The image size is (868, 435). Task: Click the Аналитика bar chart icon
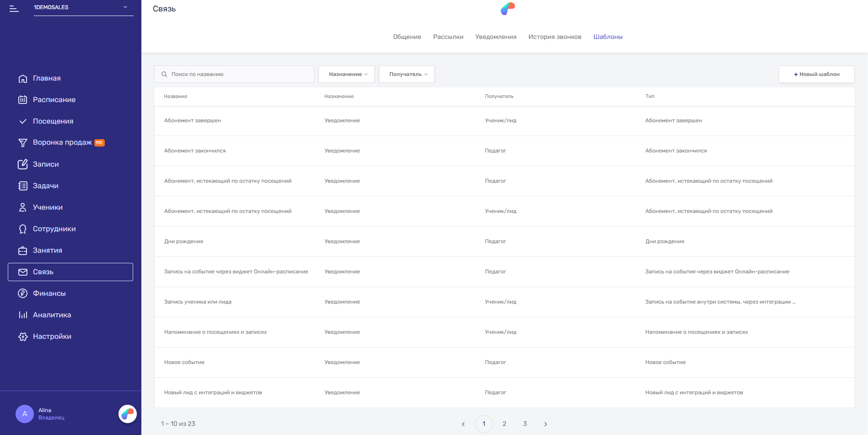[x=23, y=315]
